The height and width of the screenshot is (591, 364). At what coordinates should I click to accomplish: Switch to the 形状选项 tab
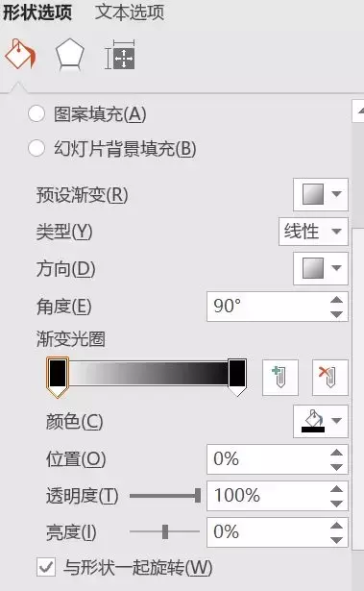pos(37,12)
